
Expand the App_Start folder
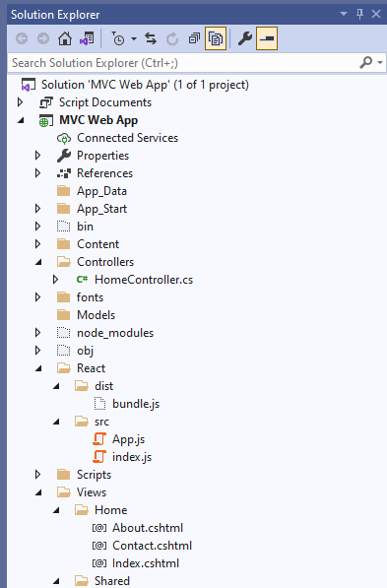coord(37,209)
